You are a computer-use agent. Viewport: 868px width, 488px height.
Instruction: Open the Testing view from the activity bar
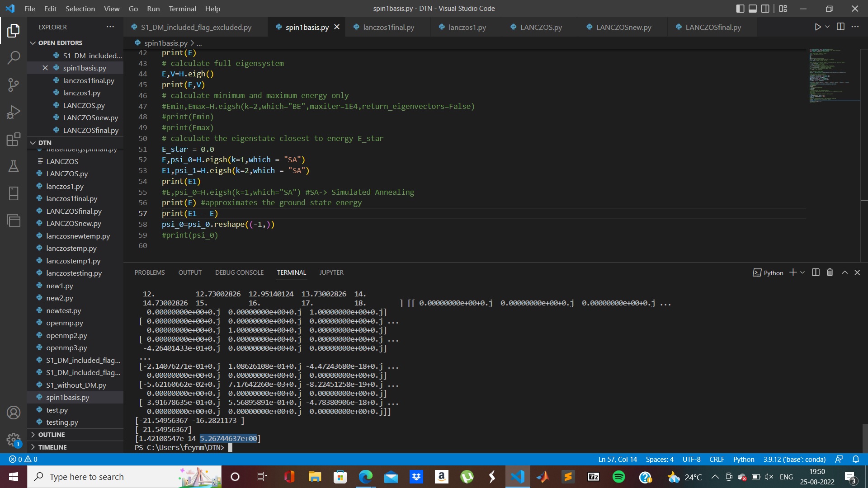point(14,166)
